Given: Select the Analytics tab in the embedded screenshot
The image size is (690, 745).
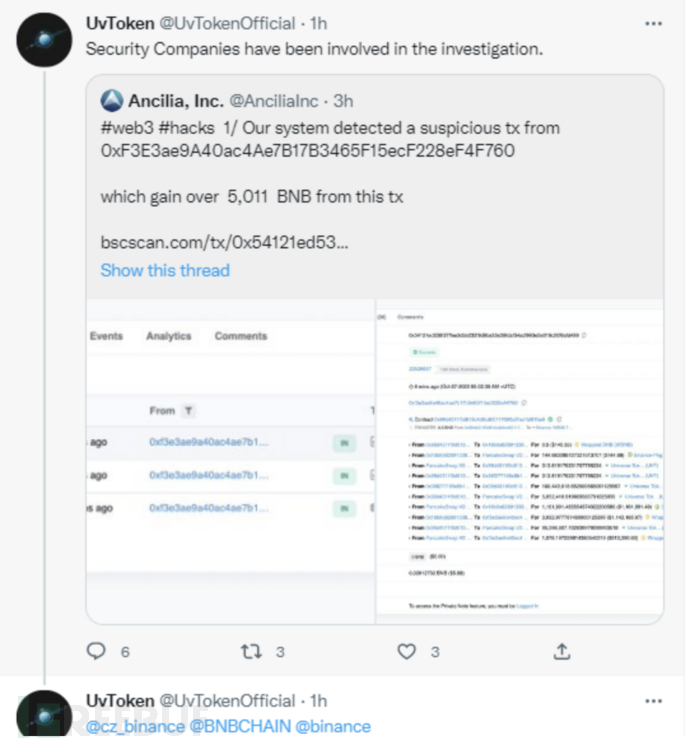Looking at the screenshot, I should (x=168, y=336).
